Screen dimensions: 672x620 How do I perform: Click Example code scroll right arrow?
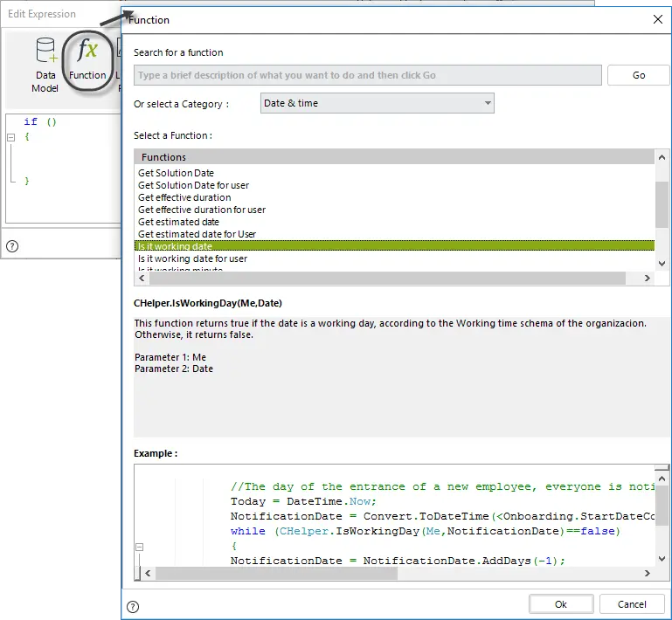tap(648, 573)
